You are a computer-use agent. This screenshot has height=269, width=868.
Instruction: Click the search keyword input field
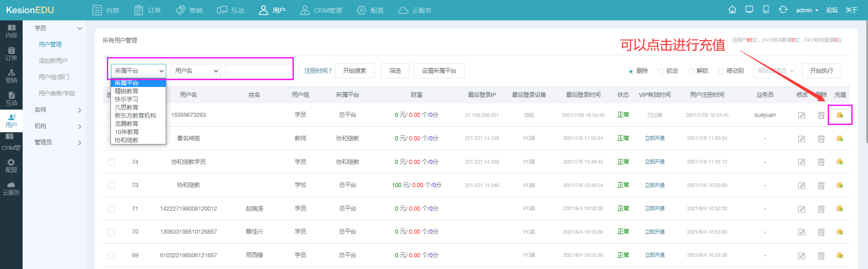[259, 71]
